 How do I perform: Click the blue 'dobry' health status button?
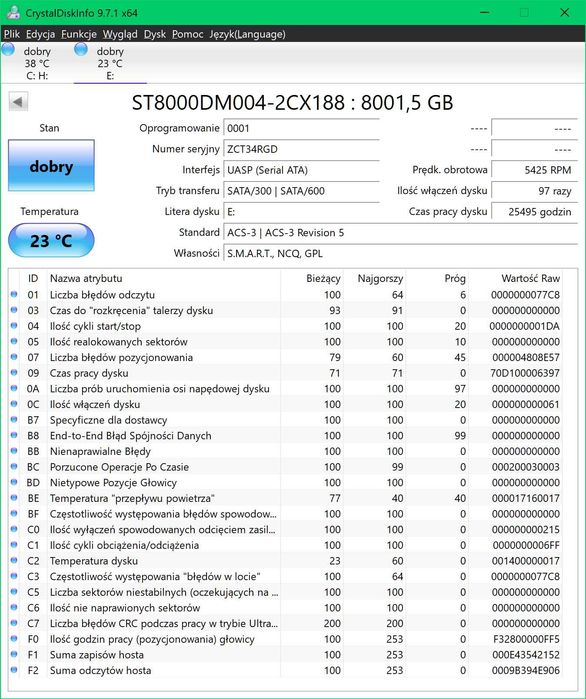[x=51, y=165]
